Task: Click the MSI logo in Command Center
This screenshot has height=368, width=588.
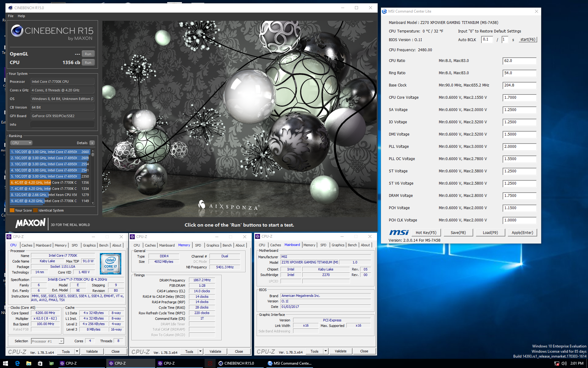Action: [399, 232]
